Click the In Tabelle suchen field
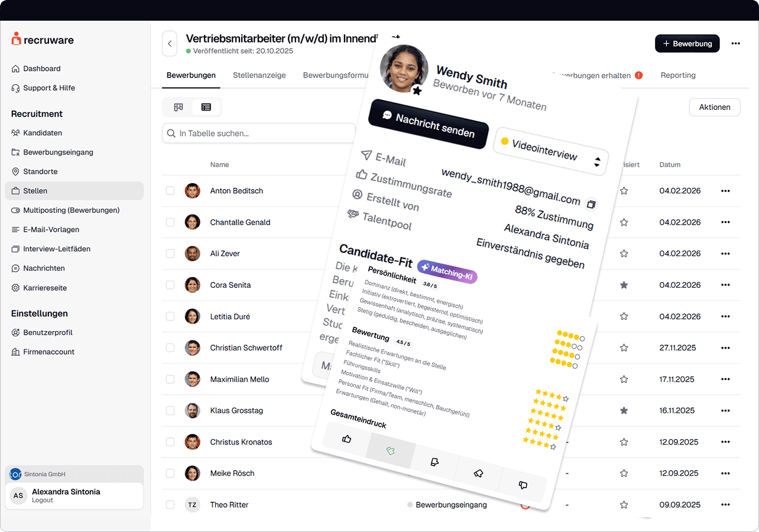 pyautogui.click(x=259, y=133)
